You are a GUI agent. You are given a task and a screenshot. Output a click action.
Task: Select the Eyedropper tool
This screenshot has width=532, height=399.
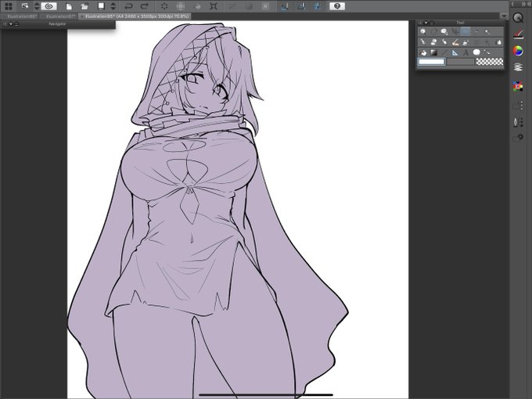487,32
